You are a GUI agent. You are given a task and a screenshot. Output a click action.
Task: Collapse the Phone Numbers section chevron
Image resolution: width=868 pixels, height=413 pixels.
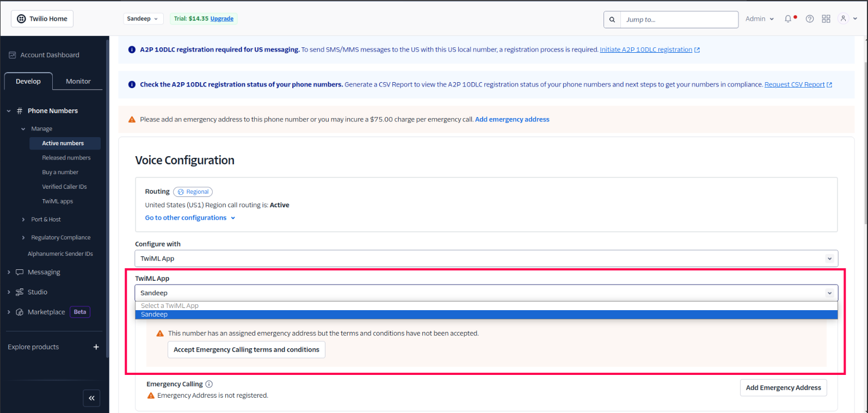(x=9, y=111)
